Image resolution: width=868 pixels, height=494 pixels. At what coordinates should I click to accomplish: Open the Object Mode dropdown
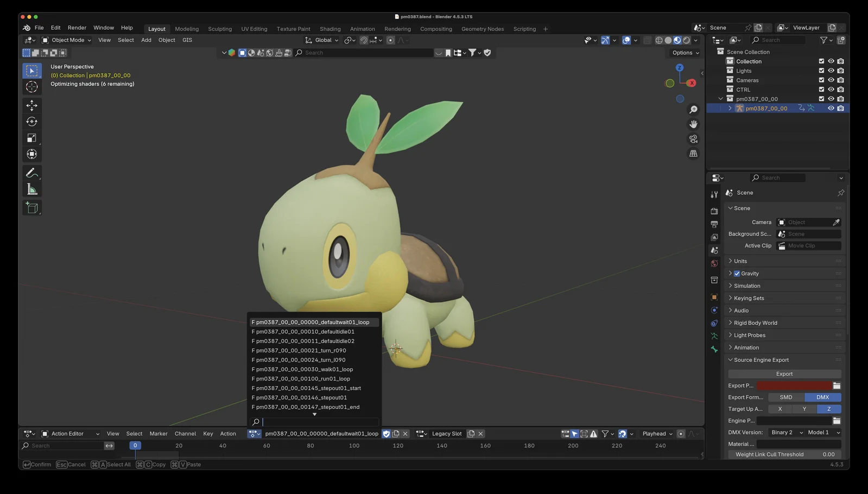tap(67, 40)
